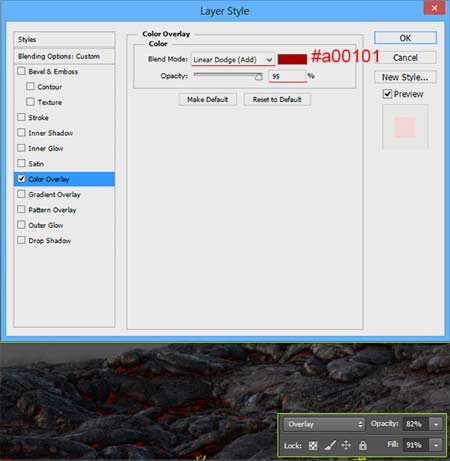Lock position move icon
The width and height of the screenshot is (450, 461).
click(346, 445)
